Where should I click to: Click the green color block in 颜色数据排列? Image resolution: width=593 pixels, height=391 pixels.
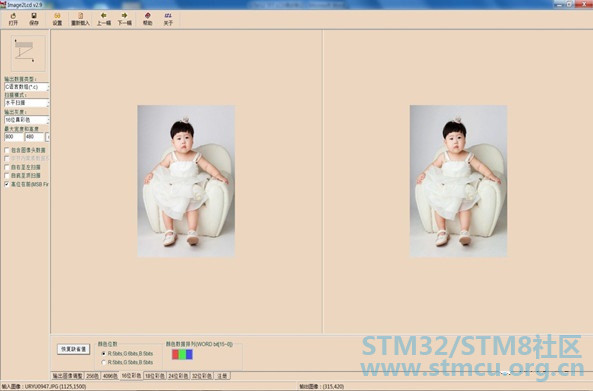(x=182, y=354)
